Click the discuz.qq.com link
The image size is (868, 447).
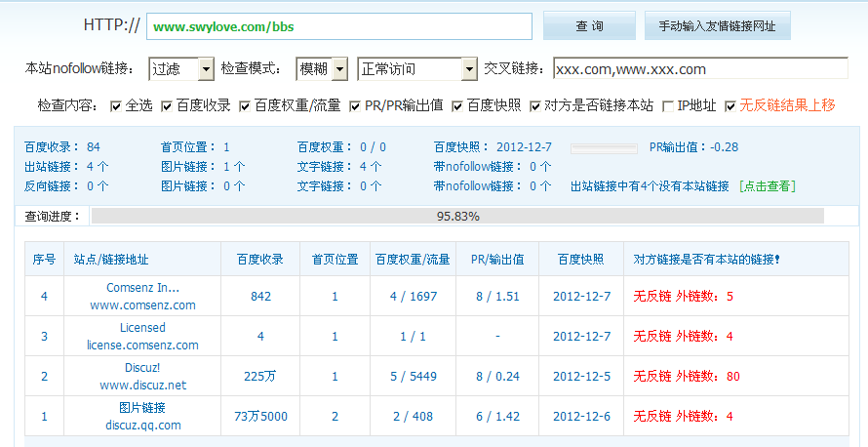(x=142, y=425)
